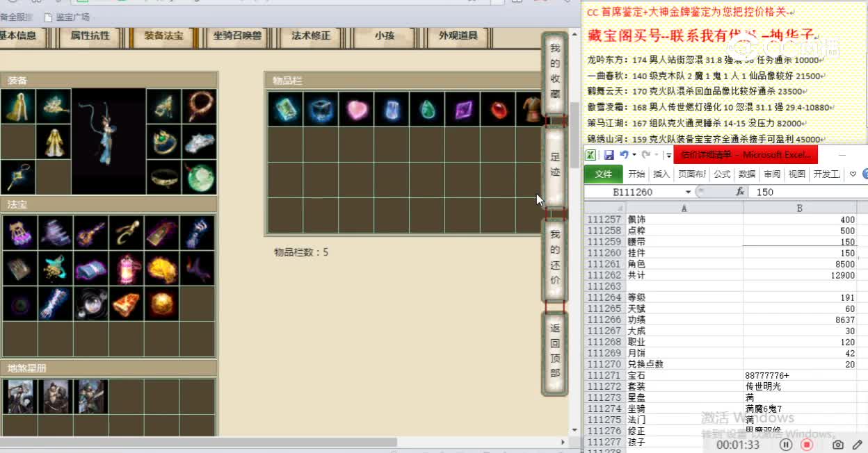868x453 pixels.
Task: Open the Excel 文件 menu
Action: [x=603, y=174]
